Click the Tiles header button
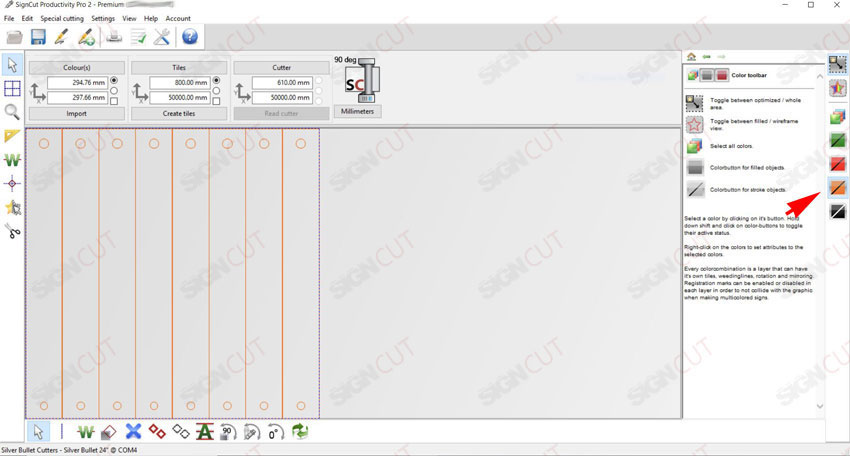The image size is (850, 456). pos(179,68)
